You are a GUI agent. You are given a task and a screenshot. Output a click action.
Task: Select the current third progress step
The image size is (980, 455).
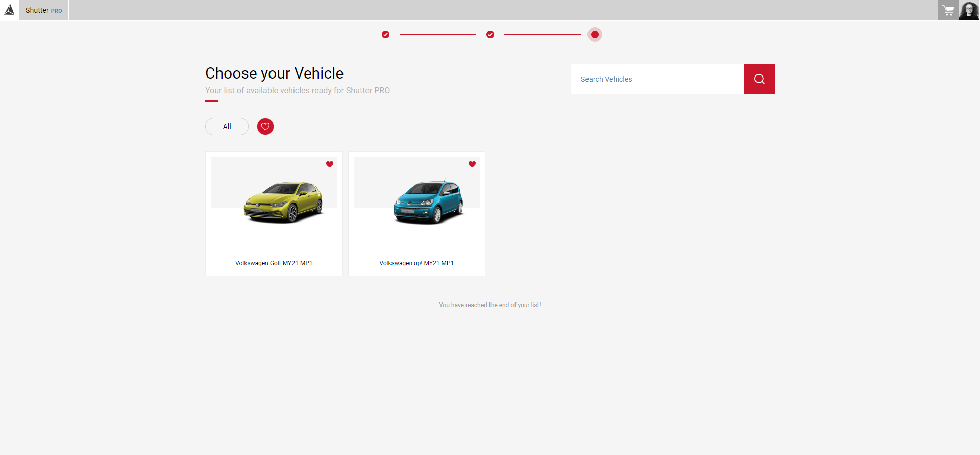click(x=595, y=35)
